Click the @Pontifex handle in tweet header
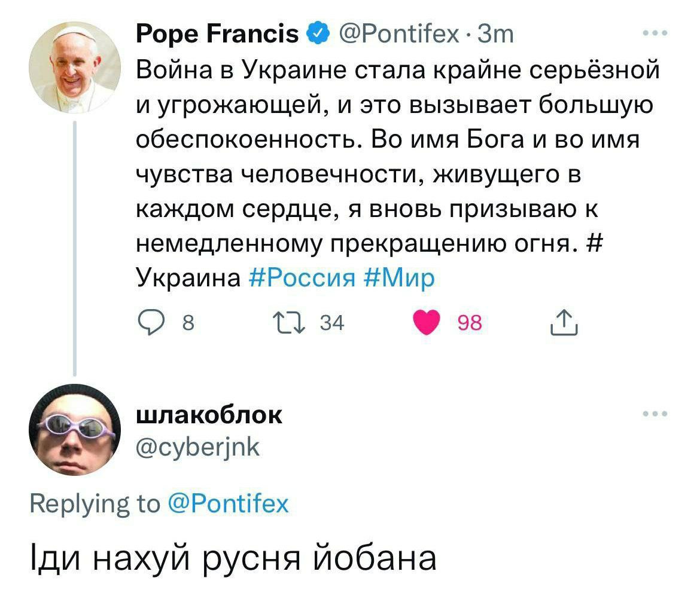 pos(399,34)
